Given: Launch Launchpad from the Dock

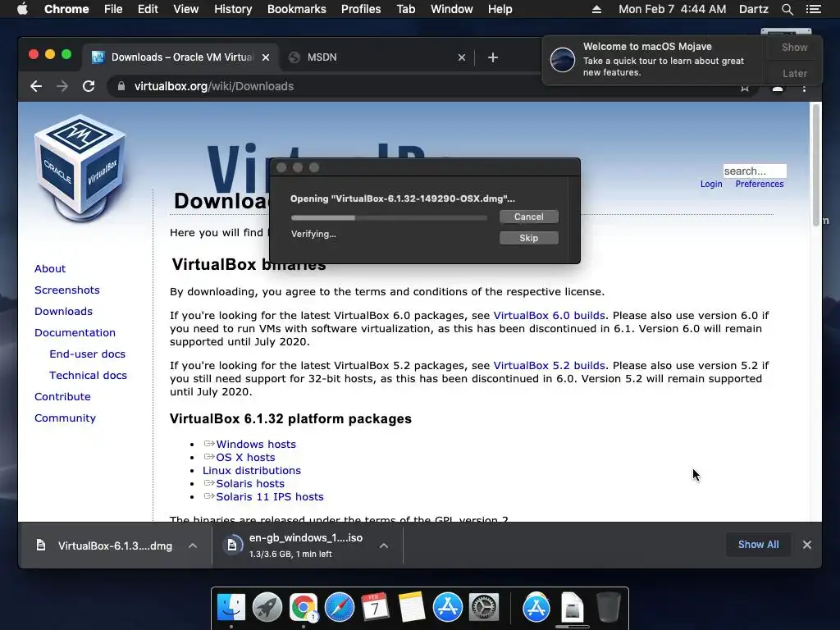Looking at the screenshot, I should click(267, 608).
